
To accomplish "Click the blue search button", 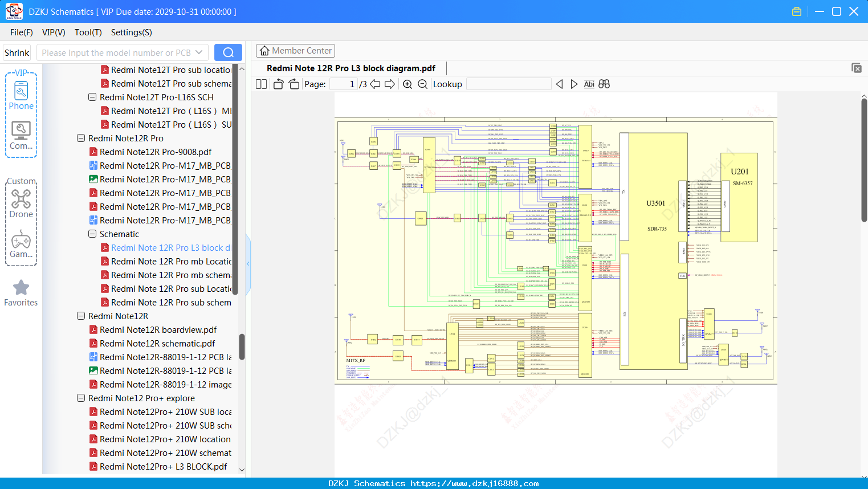I will (x=228, y=52).
